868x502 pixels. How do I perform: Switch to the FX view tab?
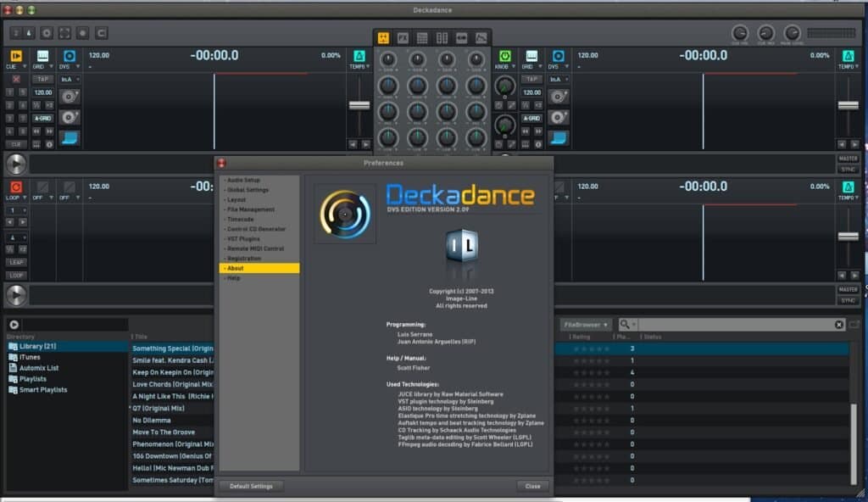pos(403,37)
